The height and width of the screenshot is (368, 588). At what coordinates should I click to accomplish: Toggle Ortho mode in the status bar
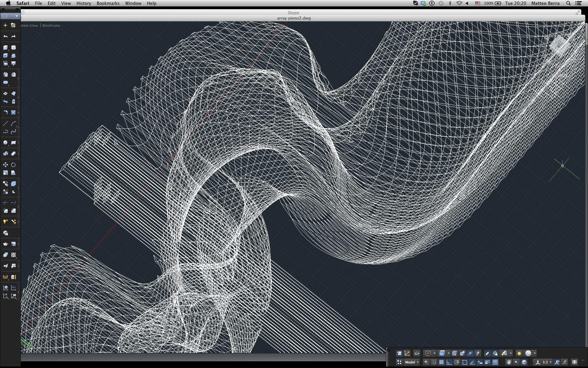[x=449, y=362]
